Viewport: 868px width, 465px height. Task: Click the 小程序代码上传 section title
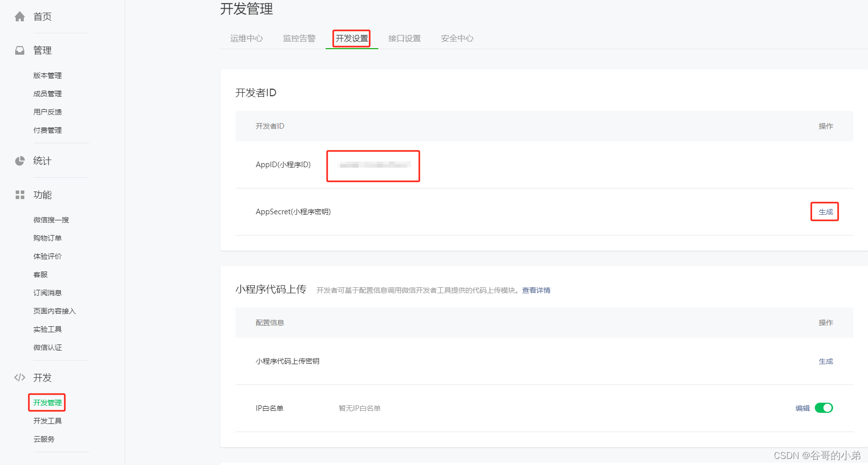click(x=271, y=289)
